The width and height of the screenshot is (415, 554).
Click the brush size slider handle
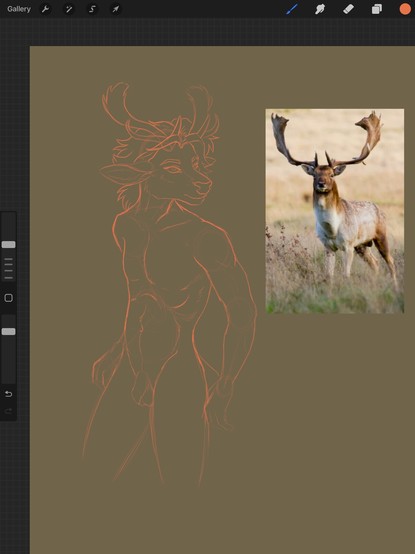point(8,244)
